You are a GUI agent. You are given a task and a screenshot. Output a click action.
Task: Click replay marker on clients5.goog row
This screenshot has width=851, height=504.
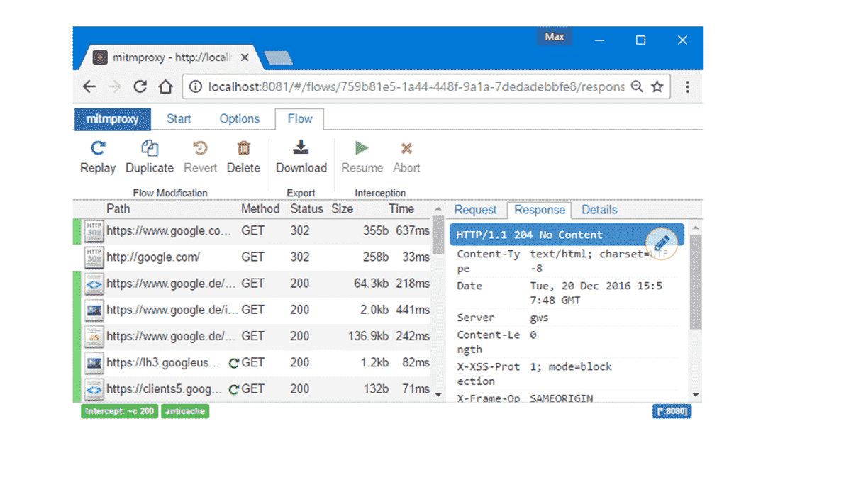click(x=234, y=389)
